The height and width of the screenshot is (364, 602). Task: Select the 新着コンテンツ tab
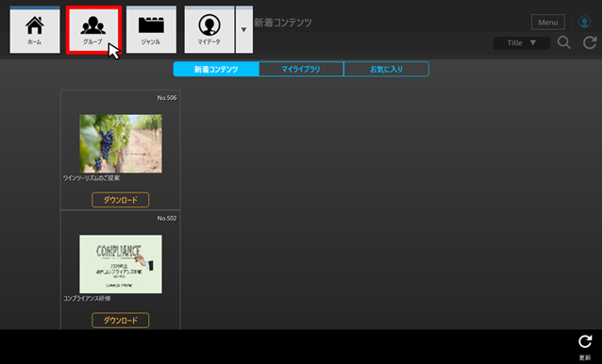(x=216, y=70)
